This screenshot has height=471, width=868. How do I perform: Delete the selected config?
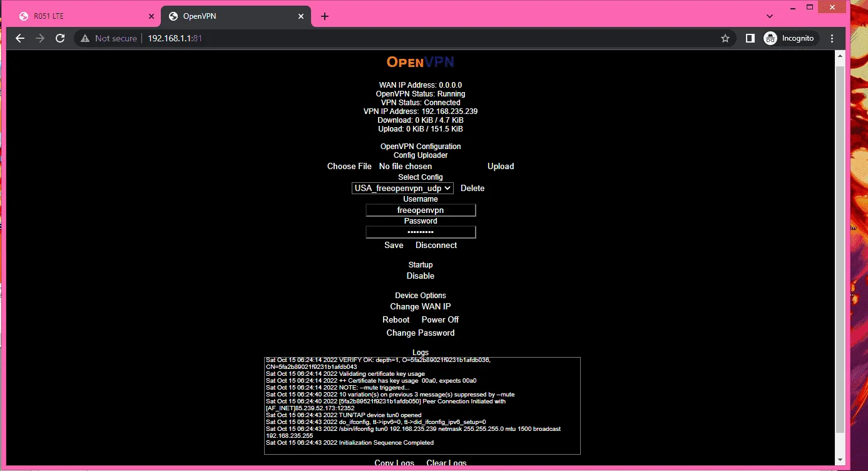472,189
